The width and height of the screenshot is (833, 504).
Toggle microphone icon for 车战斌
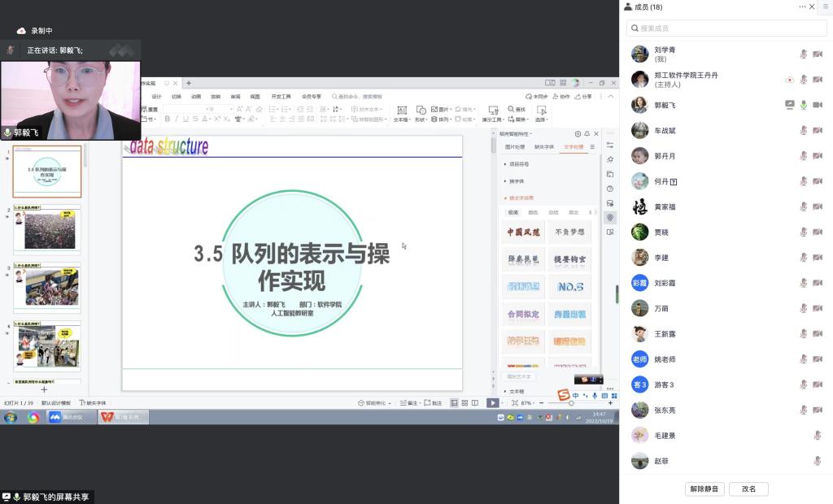[803, 130]
